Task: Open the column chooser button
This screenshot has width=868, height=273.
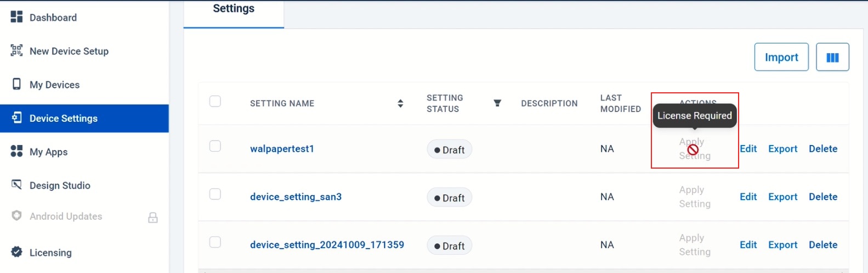Action: point(832,57)
